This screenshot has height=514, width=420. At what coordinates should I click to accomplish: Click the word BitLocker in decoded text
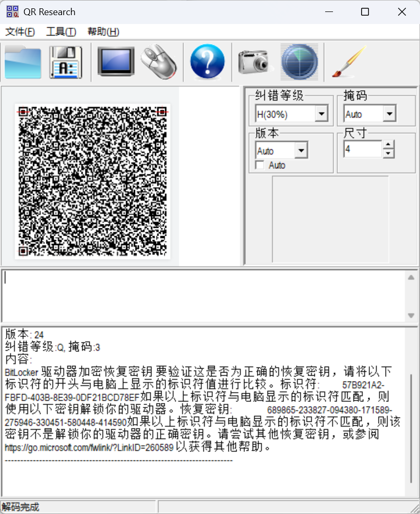(x=21, y=372)
